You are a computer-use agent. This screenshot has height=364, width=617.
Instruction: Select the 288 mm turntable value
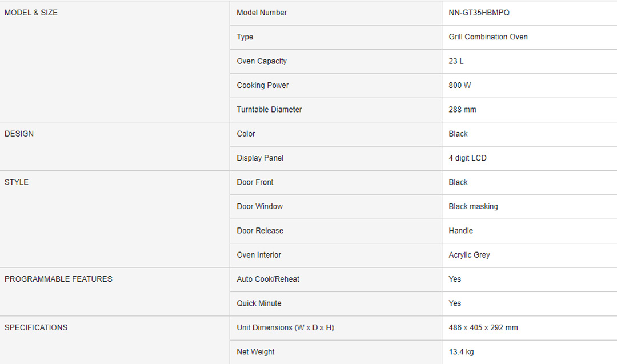[x=462, y=110]
